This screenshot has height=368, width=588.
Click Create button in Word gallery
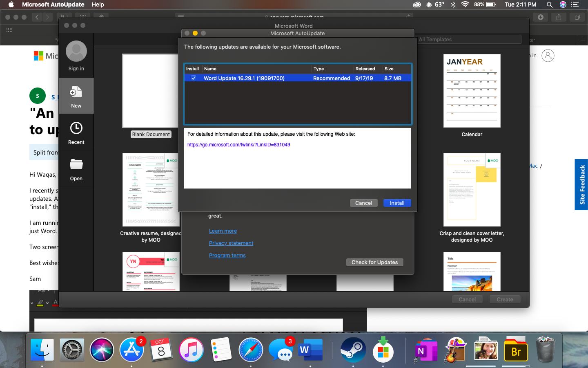tap(505, 299)
